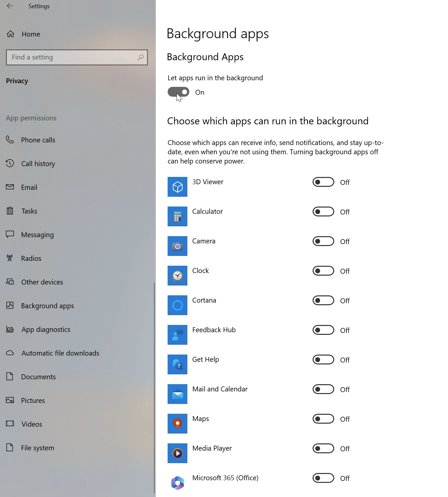Select Automatic file downloads
The image size is (448, 497).
(77, 353)
